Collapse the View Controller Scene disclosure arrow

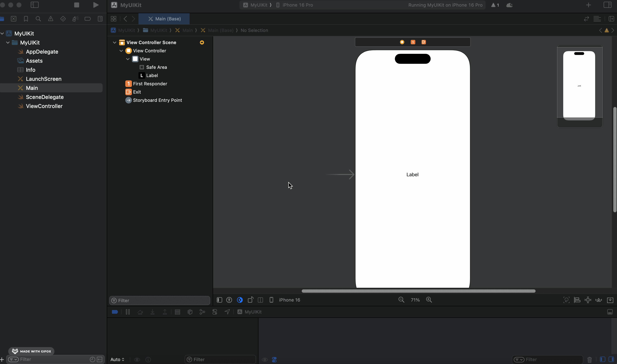click(115, 42)
